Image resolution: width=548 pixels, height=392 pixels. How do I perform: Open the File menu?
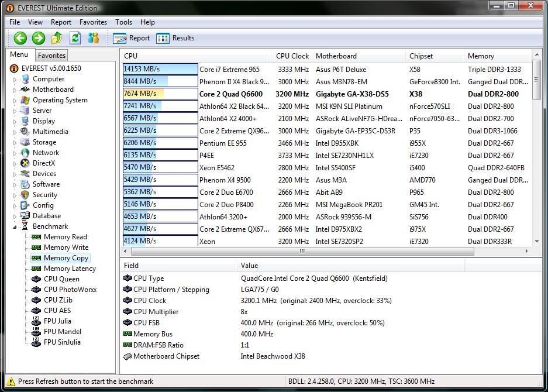(15, 22)
